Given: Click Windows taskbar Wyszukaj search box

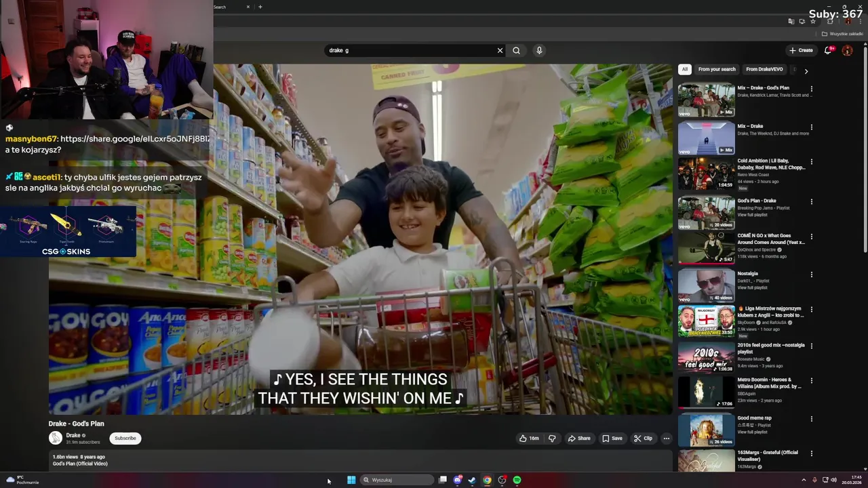Looking at the screenshot, I should (397, 480).
